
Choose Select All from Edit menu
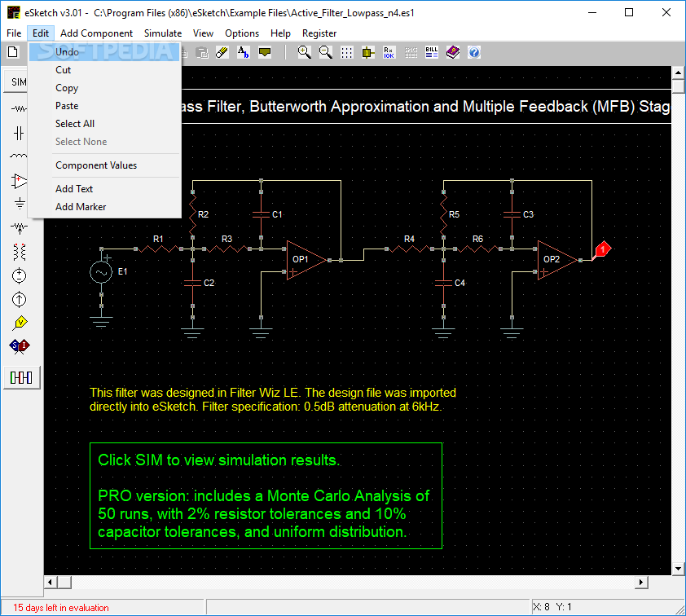pyautogui.click(x=104, y=124)
